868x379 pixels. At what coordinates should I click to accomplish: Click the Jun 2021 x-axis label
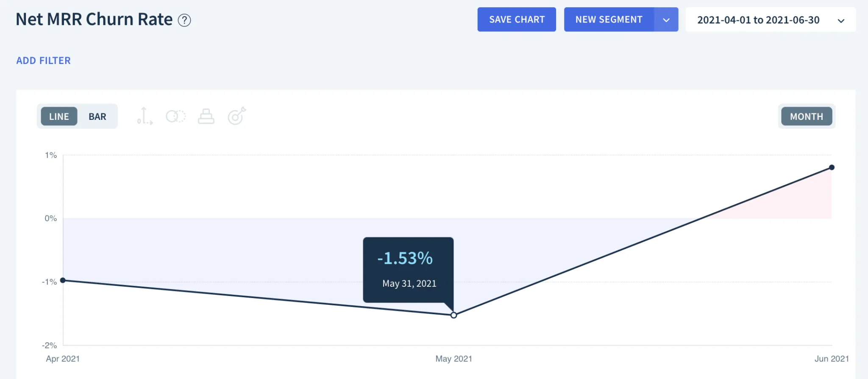tap(832, 359)
